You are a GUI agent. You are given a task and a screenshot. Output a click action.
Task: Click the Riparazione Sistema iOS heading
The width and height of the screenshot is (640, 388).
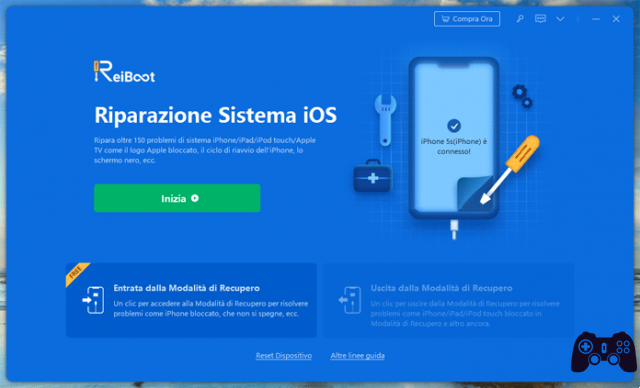[x=216, y=115]
